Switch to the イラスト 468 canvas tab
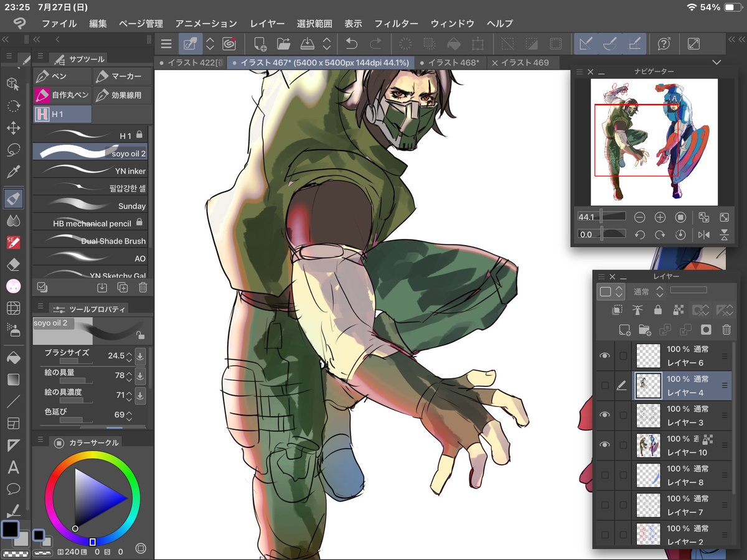Viewport: 747px width, 560px height. tap(449, 63)
